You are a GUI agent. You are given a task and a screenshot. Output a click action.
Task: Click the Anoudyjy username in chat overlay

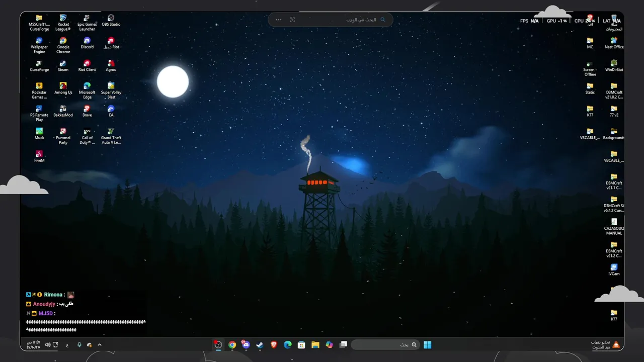[x=44, y=304]
